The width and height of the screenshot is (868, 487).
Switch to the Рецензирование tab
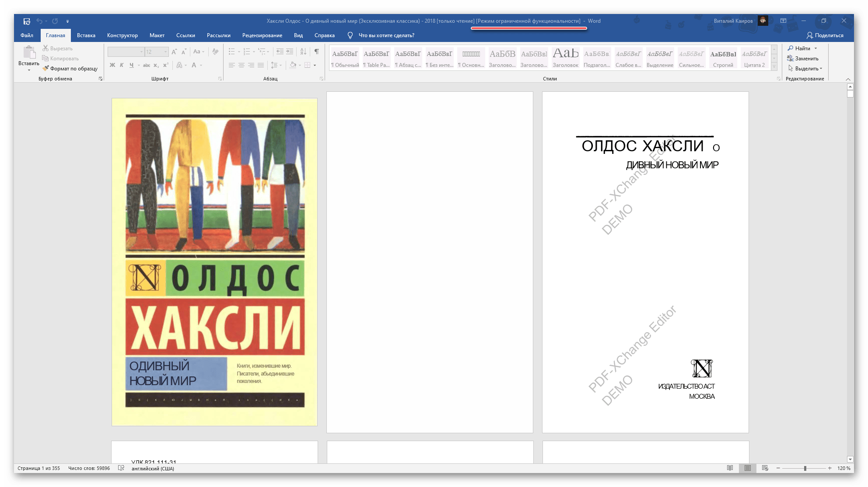[x=262, y=35]
